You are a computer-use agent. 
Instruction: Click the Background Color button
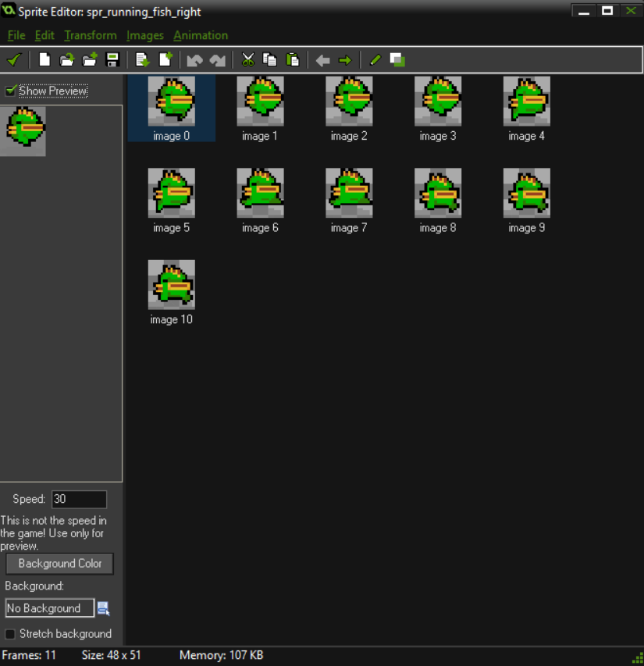60,564
